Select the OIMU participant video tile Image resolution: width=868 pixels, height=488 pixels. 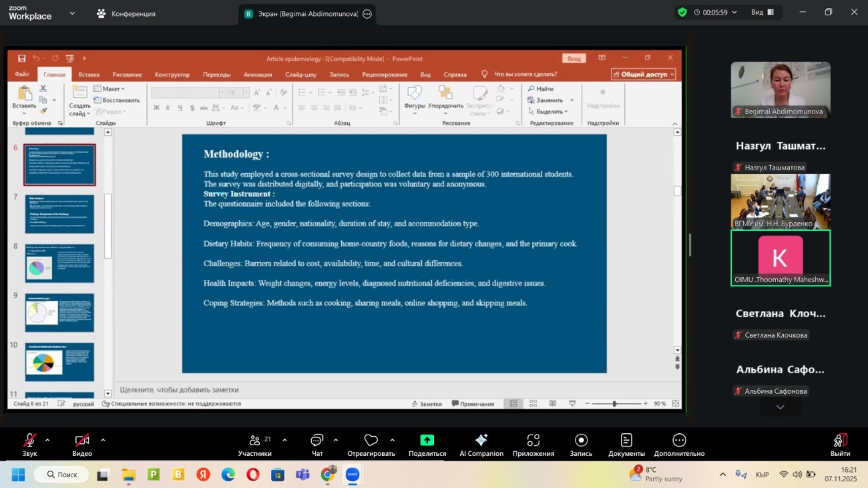click(780, 258)
